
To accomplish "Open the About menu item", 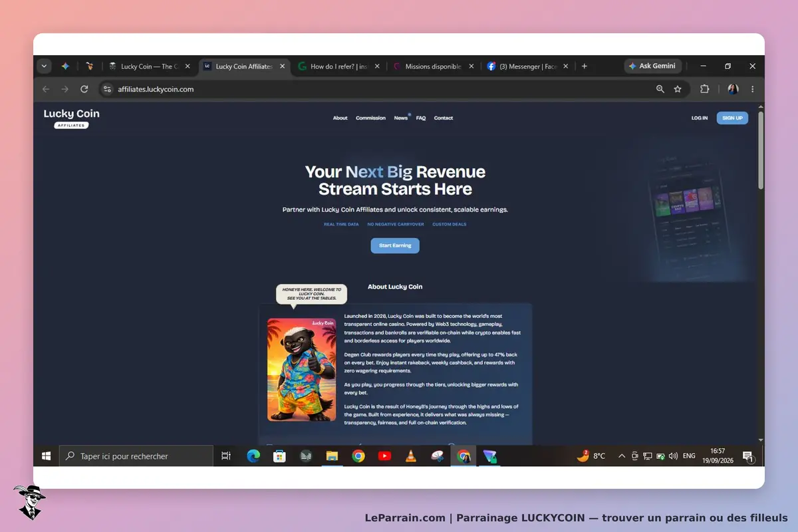I will 340,118.
